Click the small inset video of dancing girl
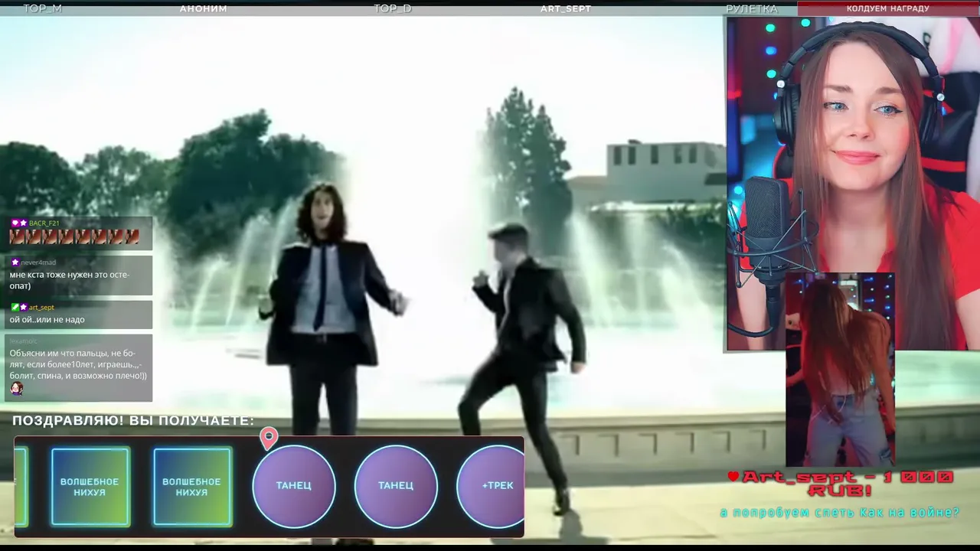980x551 pixels. pos(840,370)
